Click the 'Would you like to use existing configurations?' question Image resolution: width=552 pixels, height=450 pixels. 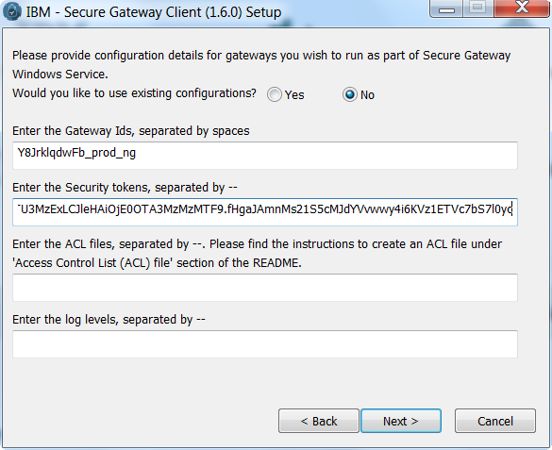[x=134, y=93]
